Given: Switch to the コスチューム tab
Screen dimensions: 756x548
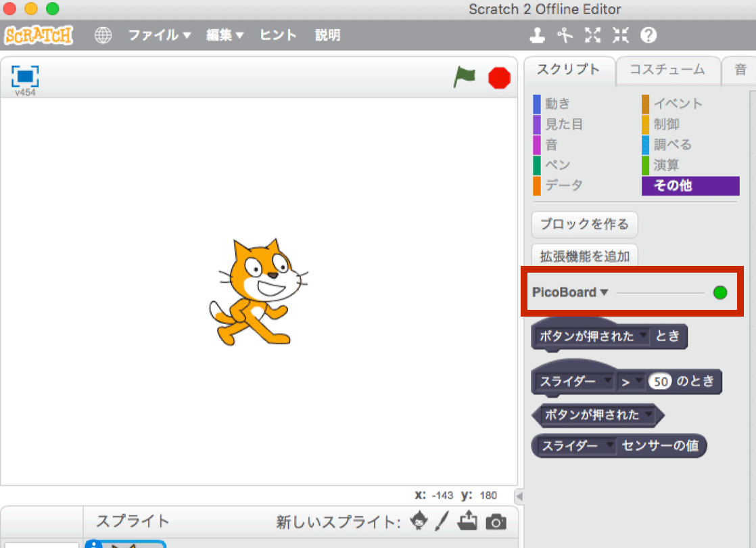Looking at the screenshot, I should pyautogui.click(x=668, y=70).
